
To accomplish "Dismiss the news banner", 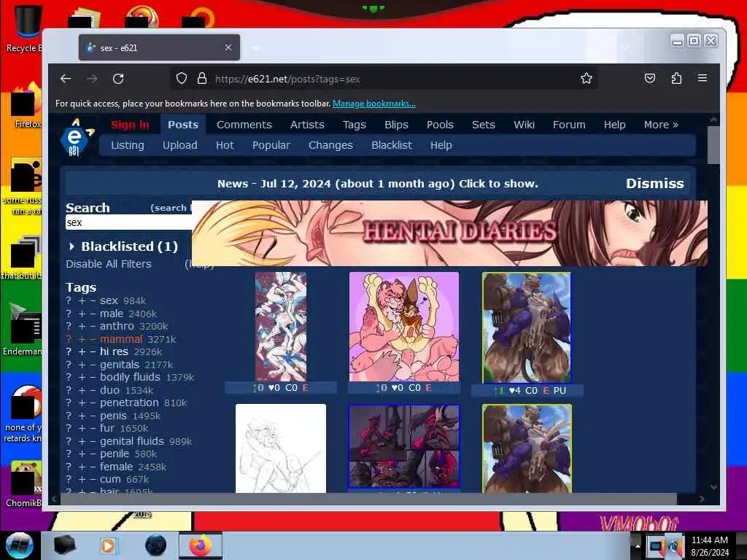I will coord(654,183).
